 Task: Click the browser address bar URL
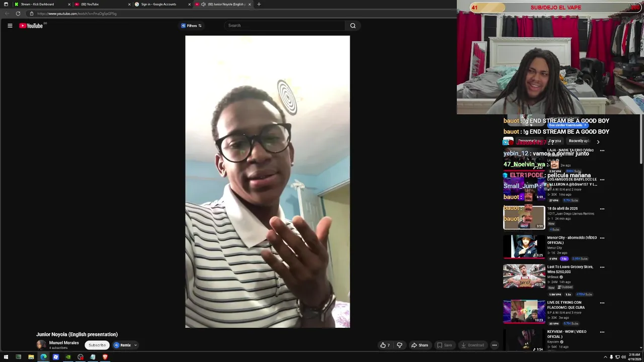[x=76, y=14]
